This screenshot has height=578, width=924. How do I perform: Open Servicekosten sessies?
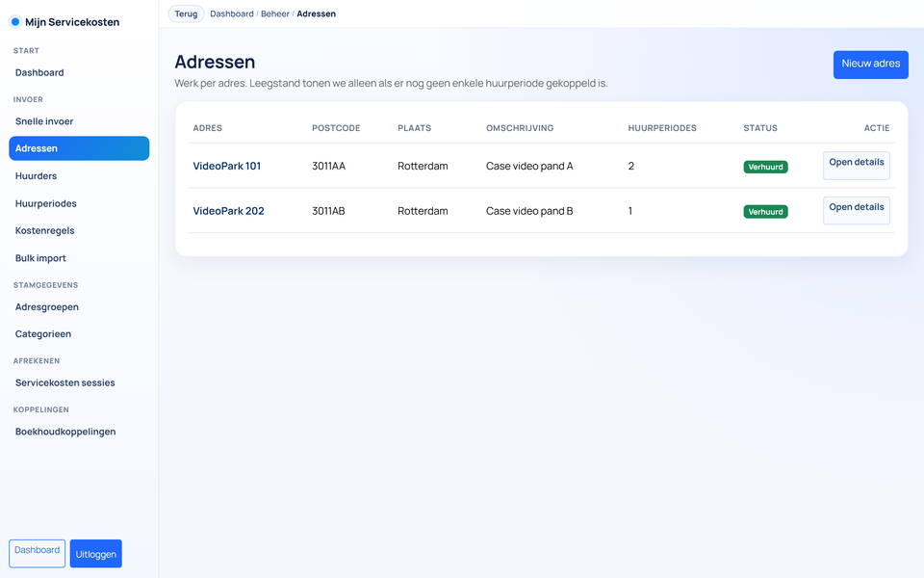(x=64, y=382)
